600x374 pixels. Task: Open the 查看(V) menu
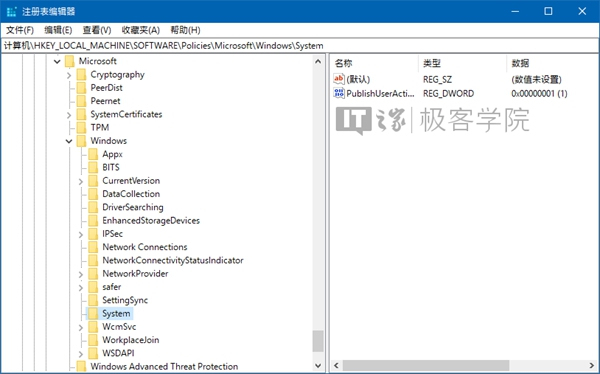(97, 30)
